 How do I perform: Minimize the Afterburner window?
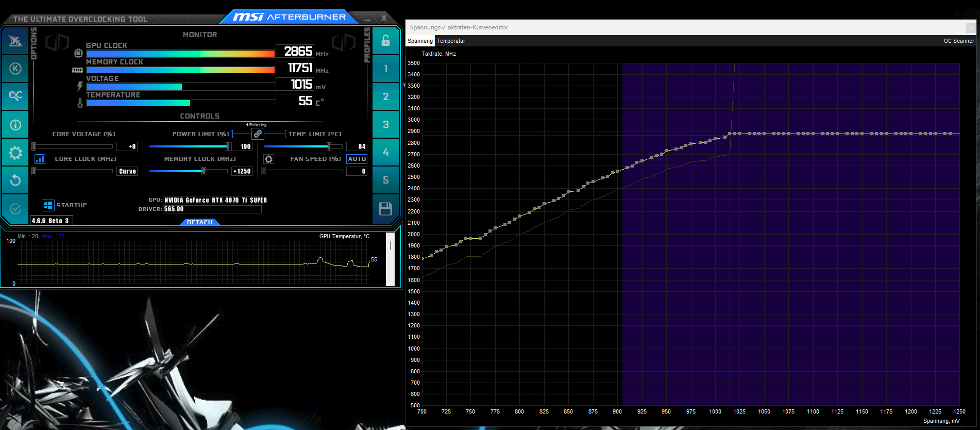pyautogui.click(x=367, y=19)
